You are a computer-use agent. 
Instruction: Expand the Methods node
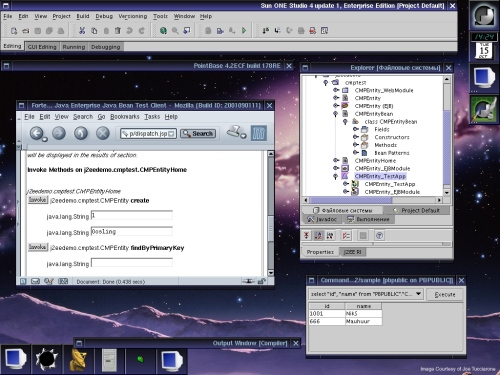point(356,145)
